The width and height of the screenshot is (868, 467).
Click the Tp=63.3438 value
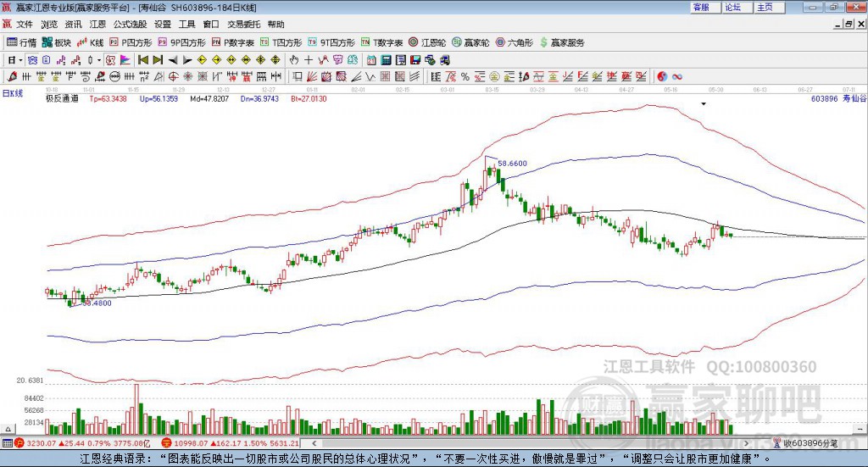pos(108,98)
